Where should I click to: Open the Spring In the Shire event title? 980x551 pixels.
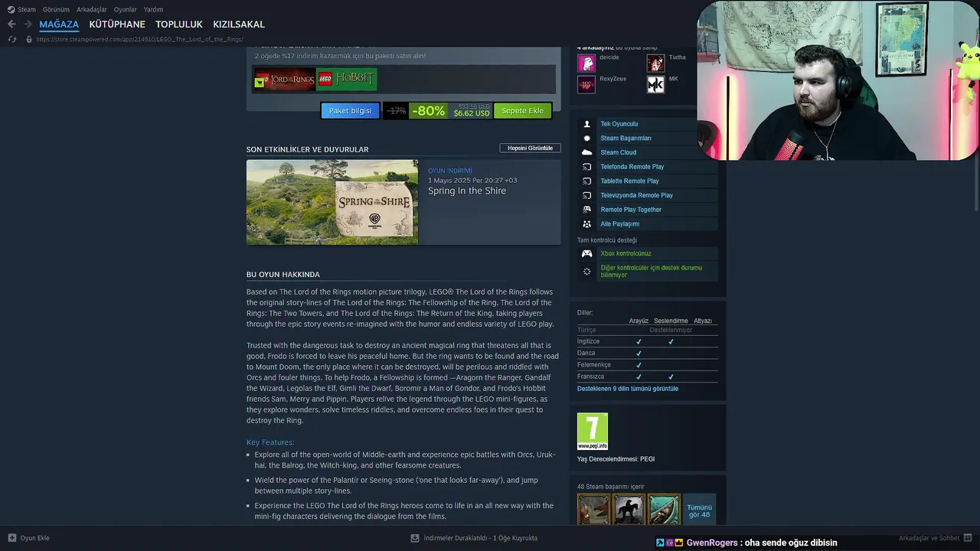tap(467, 191)
